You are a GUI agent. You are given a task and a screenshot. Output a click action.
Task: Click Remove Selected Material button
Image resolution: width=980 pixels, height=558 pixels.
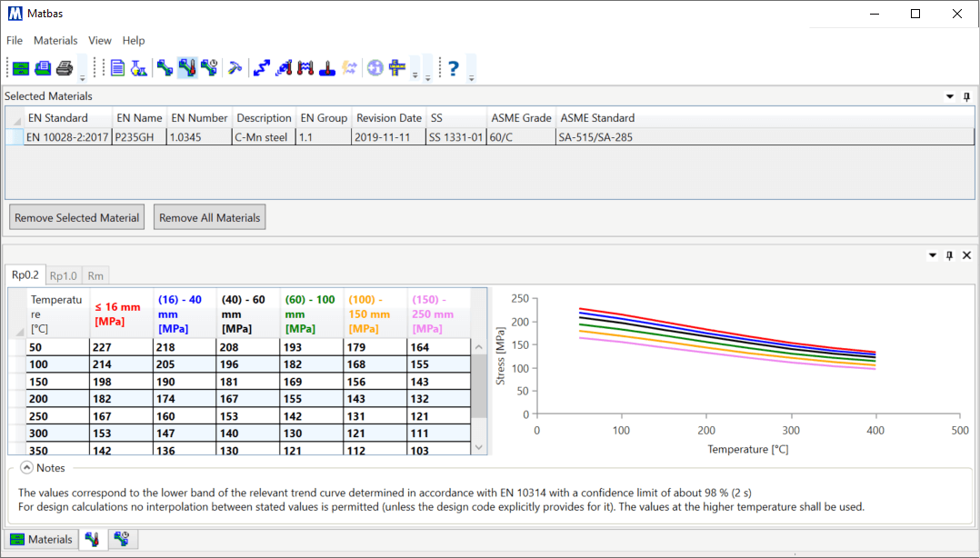[77, 218]
